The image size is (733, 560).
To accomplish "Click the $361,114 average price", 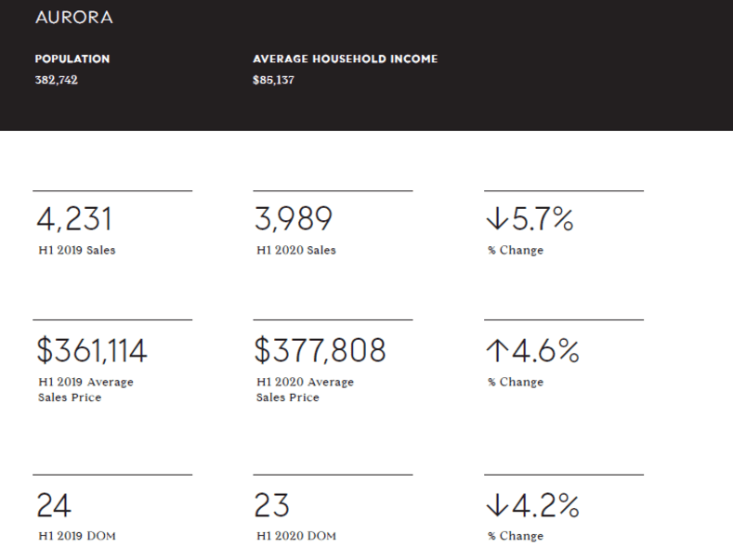I will point(92,350).
